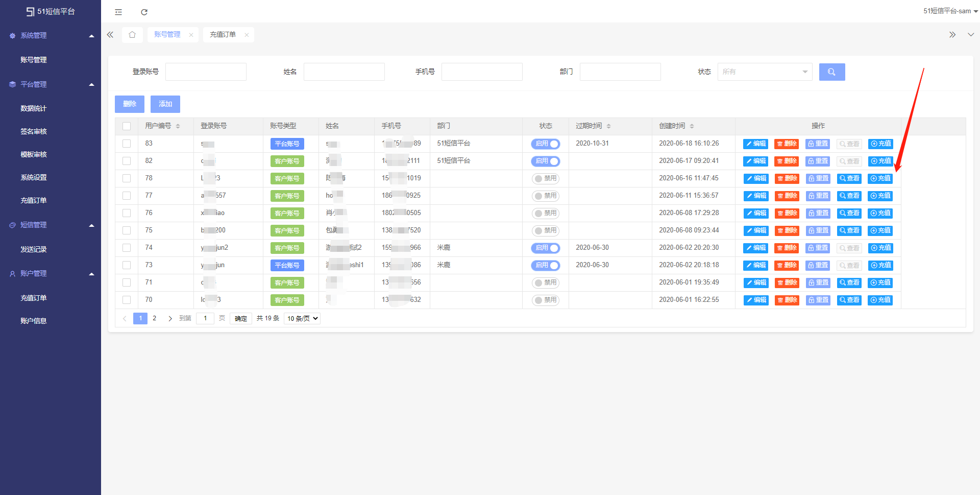Collapse the 短信管理 sidebar group
This screenshot has width=980, height=495.
coord(51,225)
